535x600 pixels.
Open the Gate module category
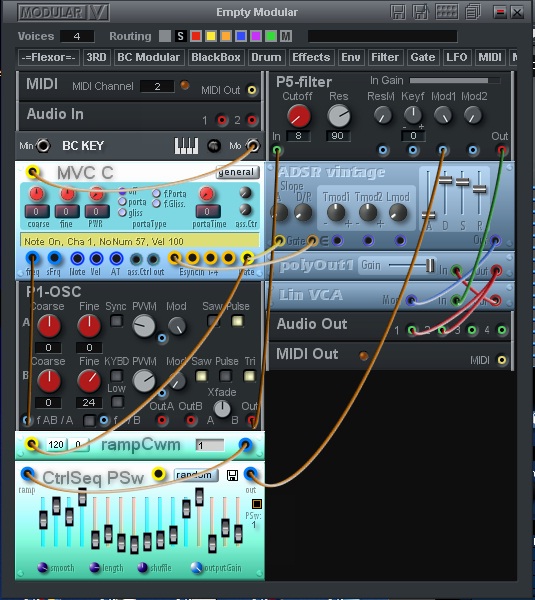[x=423, y=57]
